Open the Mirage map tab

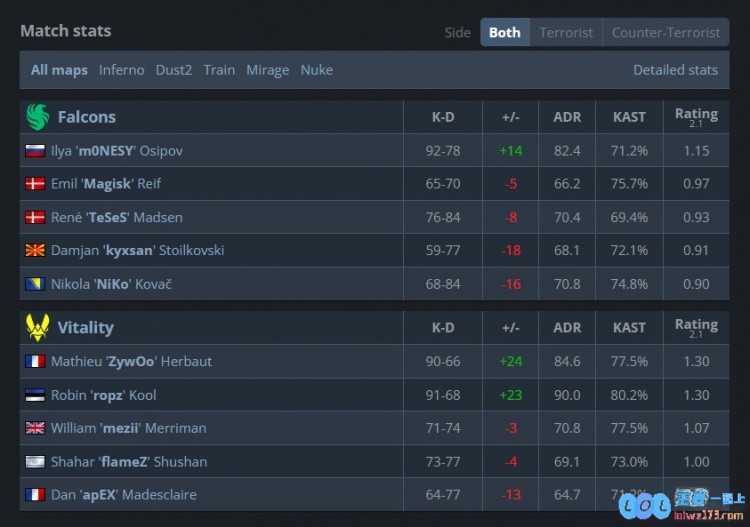pos(267,70)
